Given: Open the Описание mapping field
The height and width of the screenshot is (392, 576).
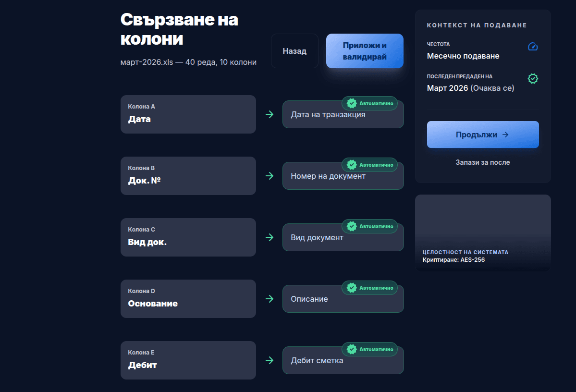Looking at the screenshot, I should pyautogui.click(x=343, y=299).
